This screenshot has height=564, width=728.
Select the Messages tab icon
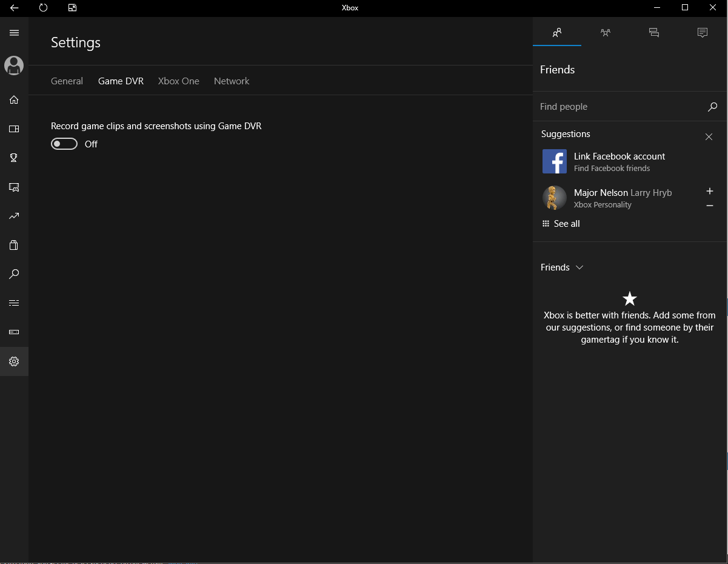[654, 33]
